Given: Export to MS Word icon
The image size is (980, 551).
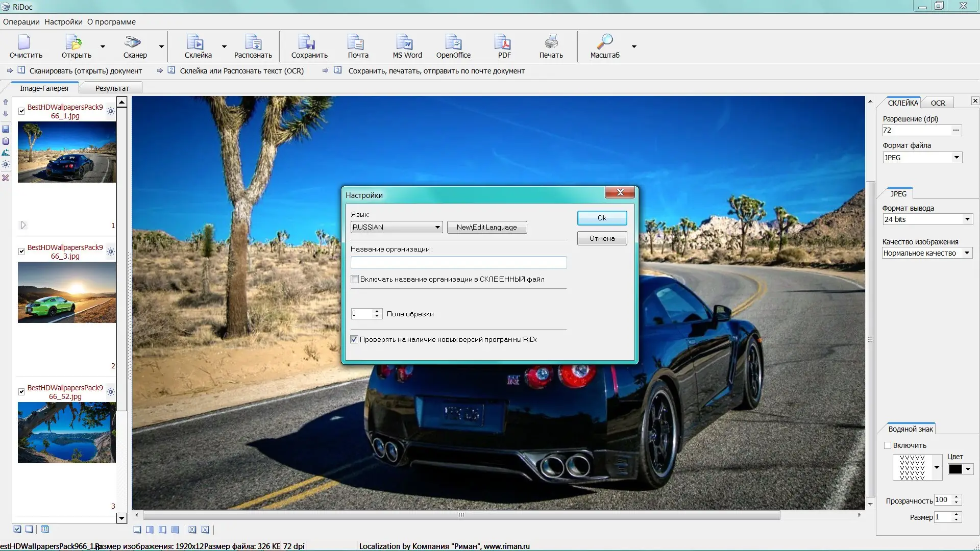Looking at the screenshot, I should coord(406,42).
